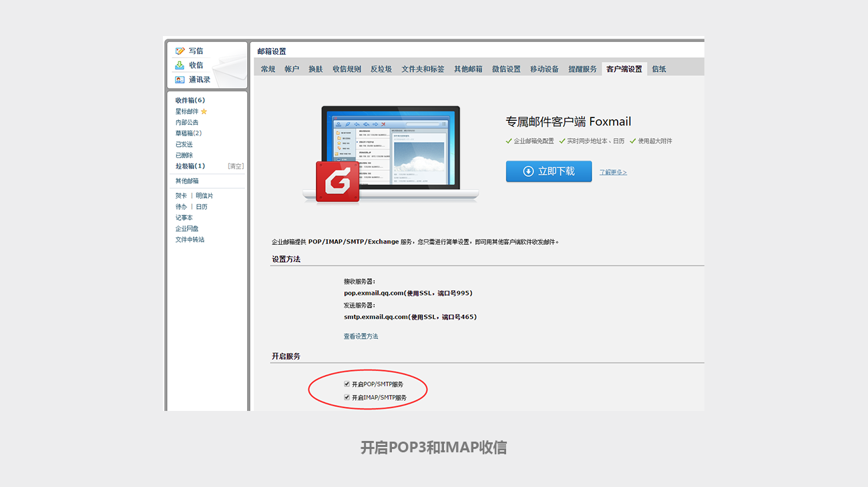Screen dimensions: 868x487
Task: Select the 客户端设置 tab
Action: point(624,69)
